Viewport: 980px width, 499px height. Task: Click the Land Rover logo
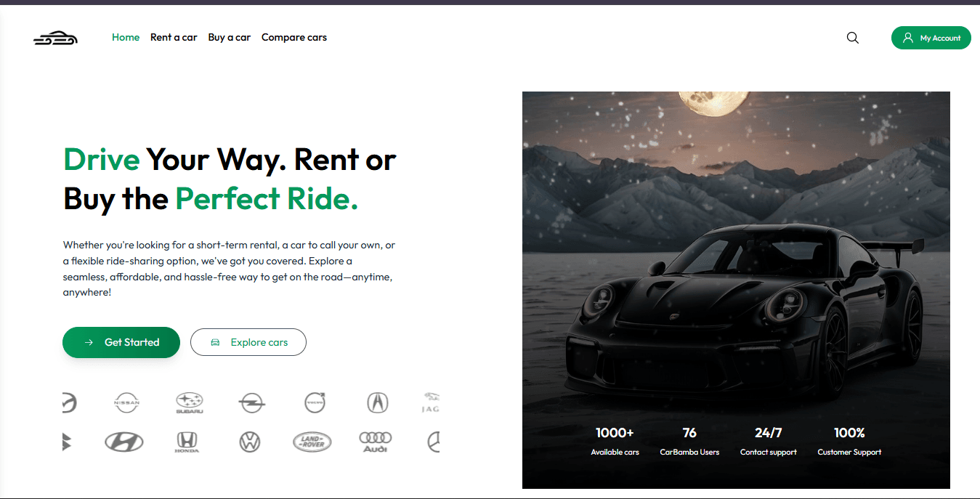click(x=312, y=442)
